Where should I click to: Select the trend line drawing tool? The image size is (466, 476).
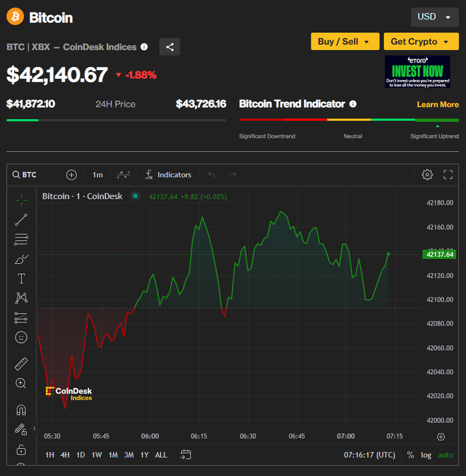(x=21, y=219)
